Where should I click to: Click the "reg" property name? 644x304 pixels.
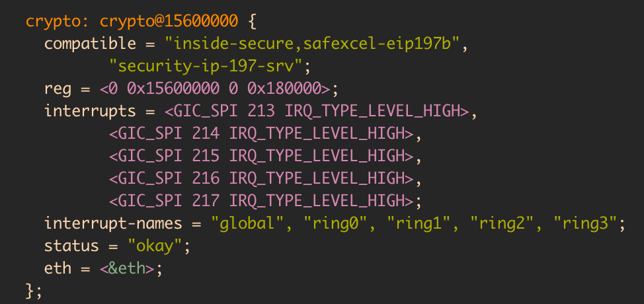click(58, 89)
